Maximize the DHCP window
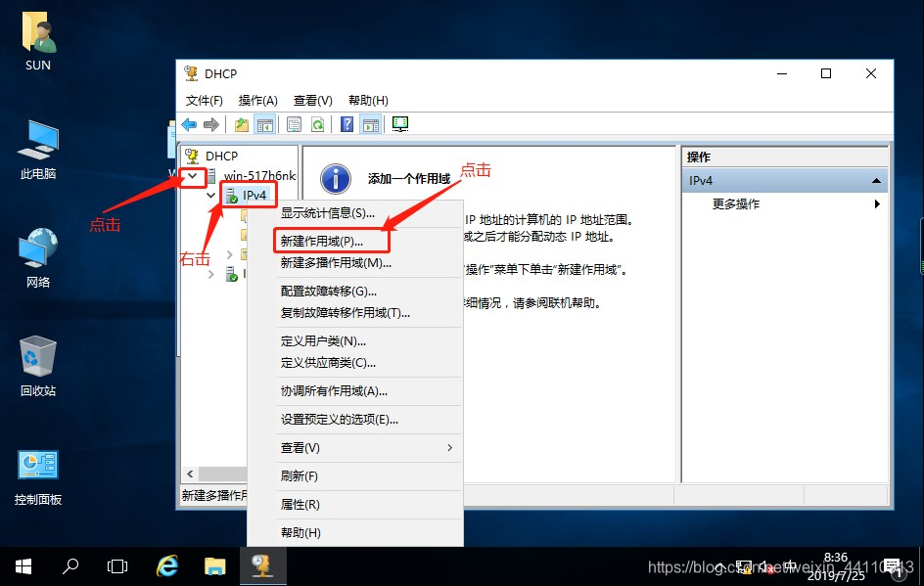The height and width of the screenshot is (586, 924). 826,73
